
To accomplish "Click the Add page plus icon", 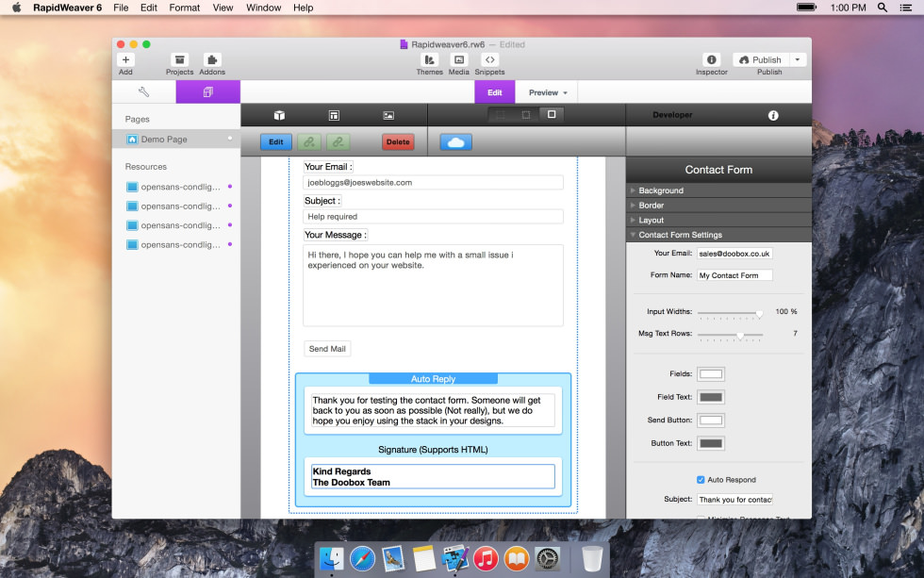I will coord(125,59).
